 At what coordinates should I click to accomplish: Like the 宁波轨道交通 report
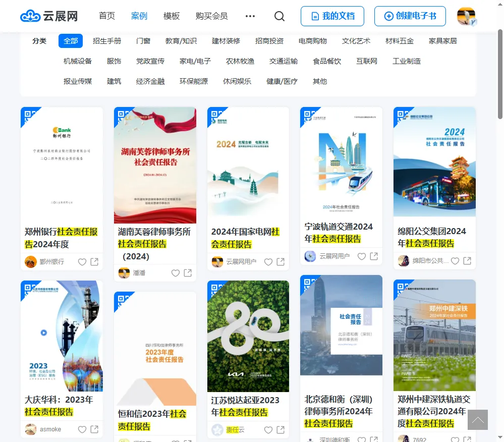tap(362, 256)
